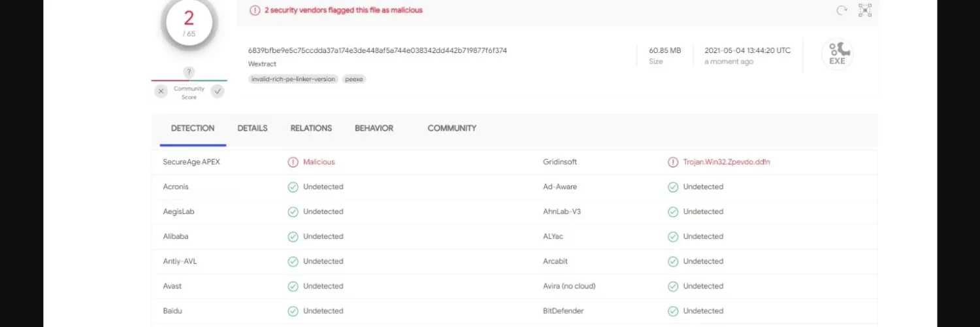The width and height of the screenshot is (980, 327).
Task: Click the BitDefender undetected checkmark icon
Action: [x=673, y=311]
